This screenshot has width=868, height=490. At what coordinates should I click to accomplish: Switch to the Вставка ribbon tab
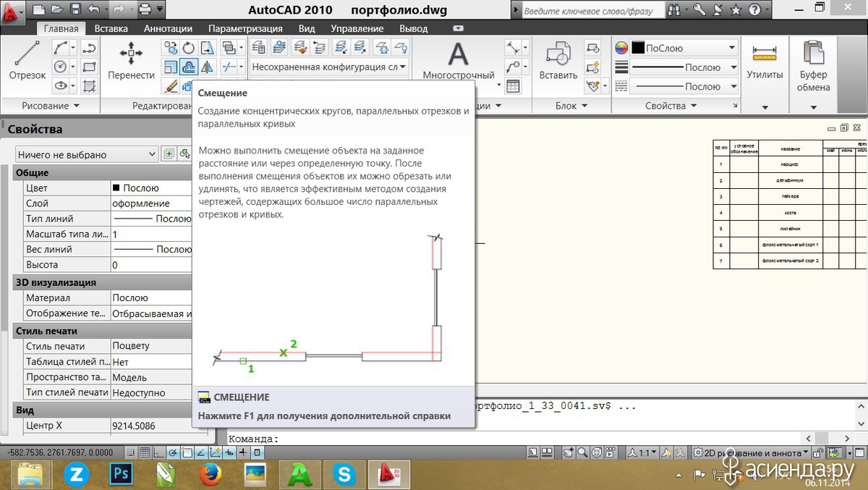click(x=111, y=28)
